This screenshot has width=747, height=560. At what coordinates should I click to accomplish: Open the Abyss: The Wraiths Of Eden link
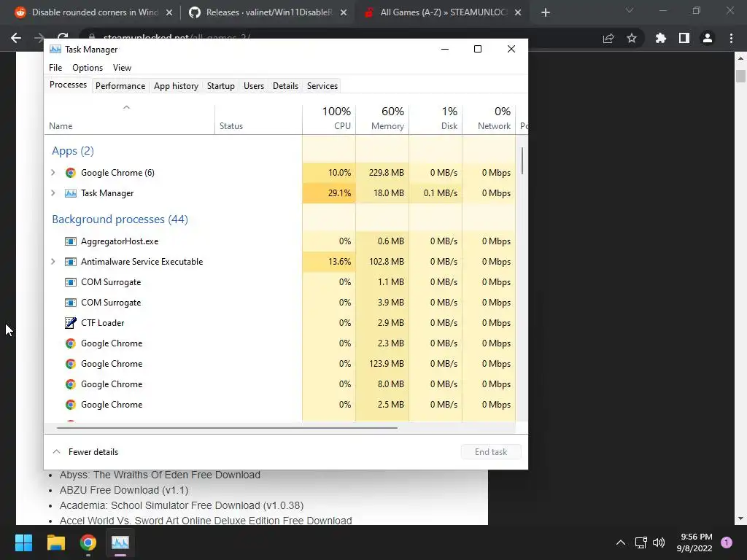click(160, 475)
